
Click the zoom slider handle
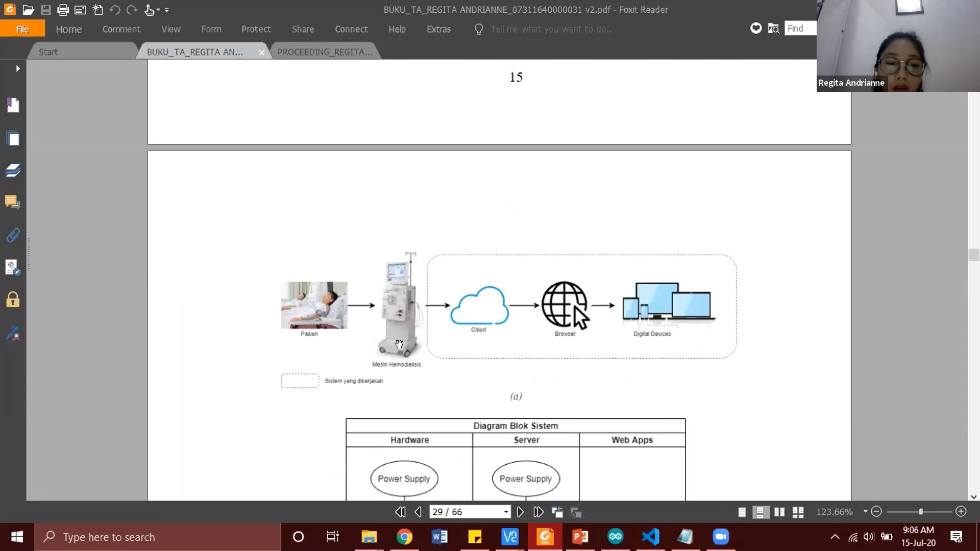[921, 511]
